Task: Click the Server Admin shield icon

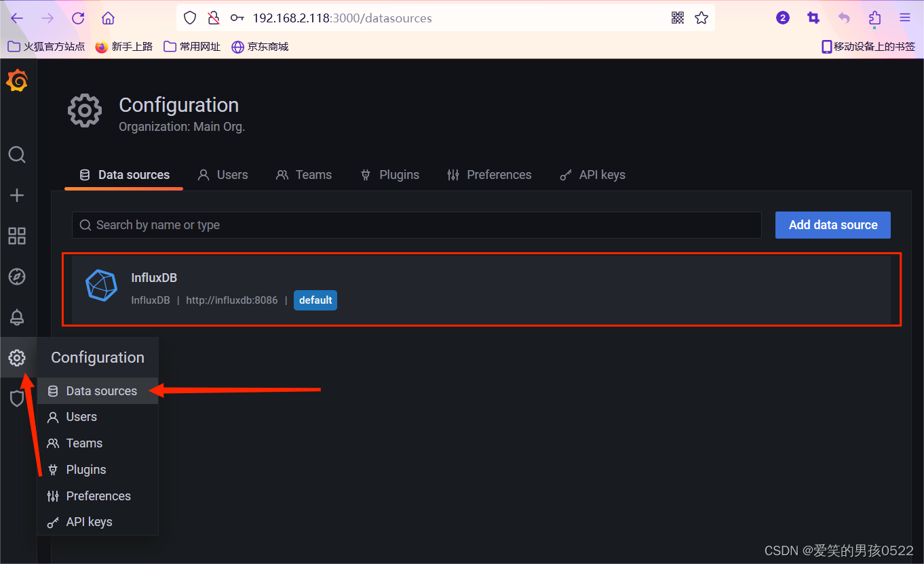Action: click(17, 399)
